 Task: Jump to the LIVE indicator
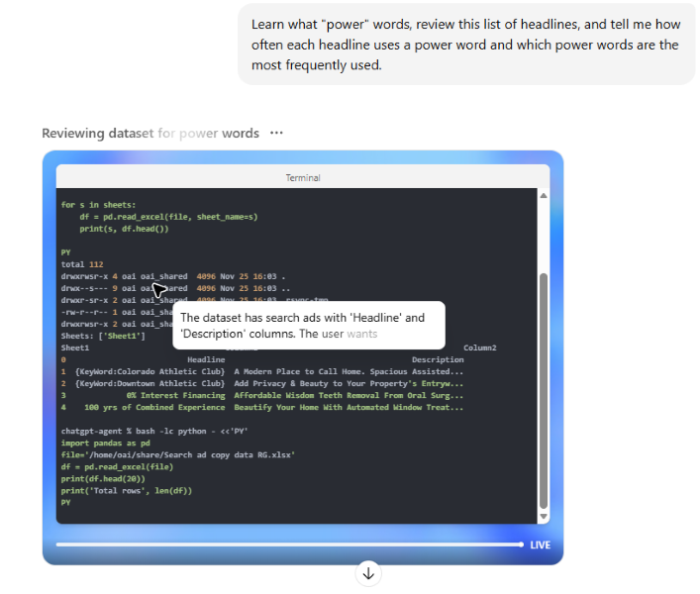pyautogui.click(x=540, y=544)
